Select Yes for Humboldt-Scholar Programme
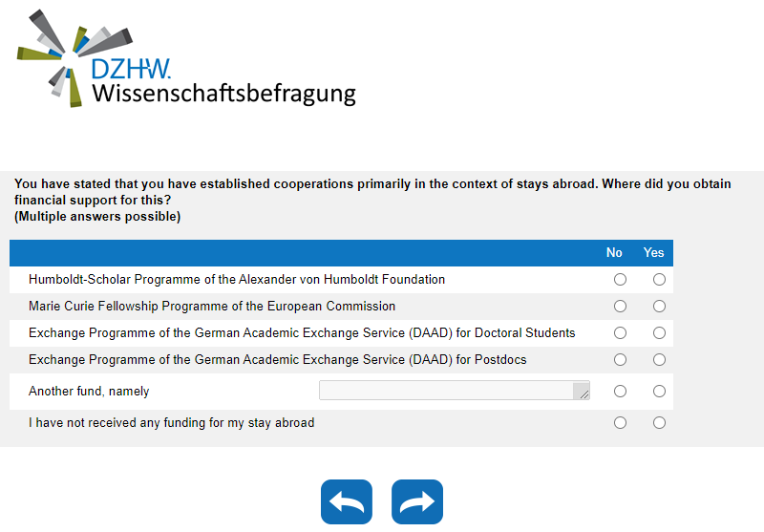The image size is (764, 532). [x=659, y=280]
